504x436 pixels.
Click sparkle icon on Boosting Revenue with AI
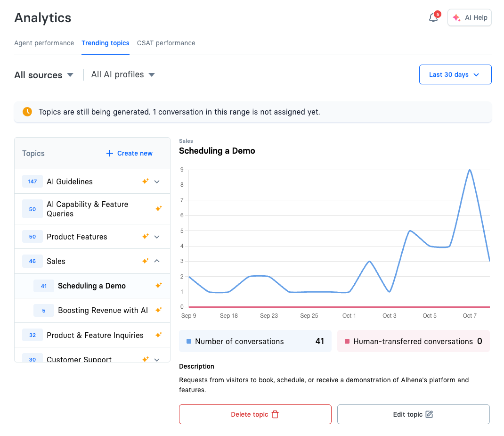[x=158, y=310]
